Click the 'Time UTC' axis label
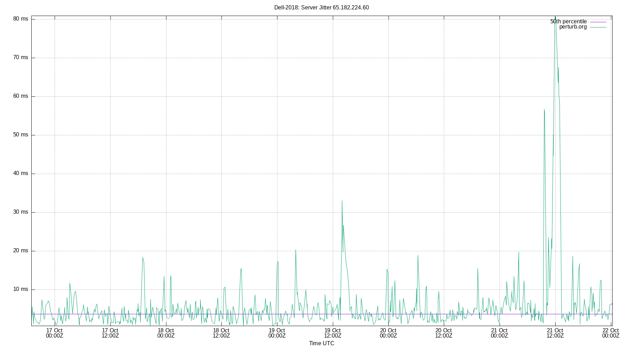Viewport: 644px width, 348px height. click(x=321, y=343)
